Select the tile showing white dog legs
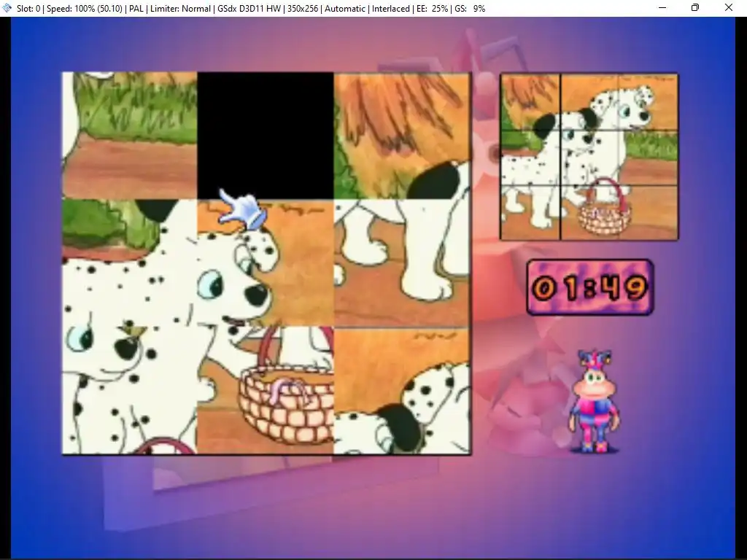747x560 pixels. coord(402,262)
